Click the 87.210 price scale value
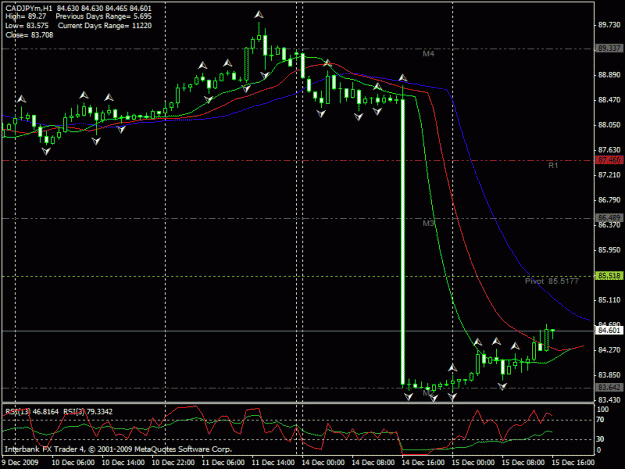Image resolution: width=625 pixels, height=469 pixels. (609, 175)
